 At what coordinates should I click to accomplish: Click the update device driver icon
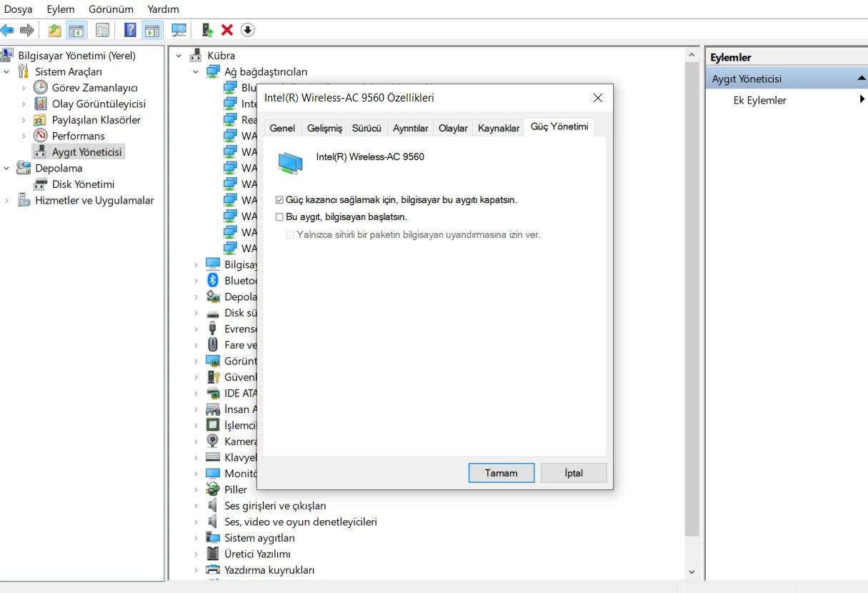207,30
